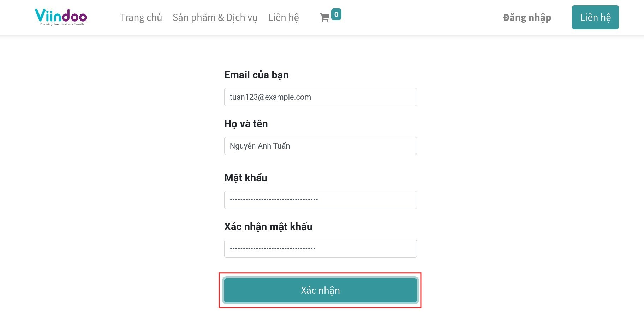Screen dimensions: 644x320
Task: Submit form with Xác nhận button
Action: click(x=320, y=290)
